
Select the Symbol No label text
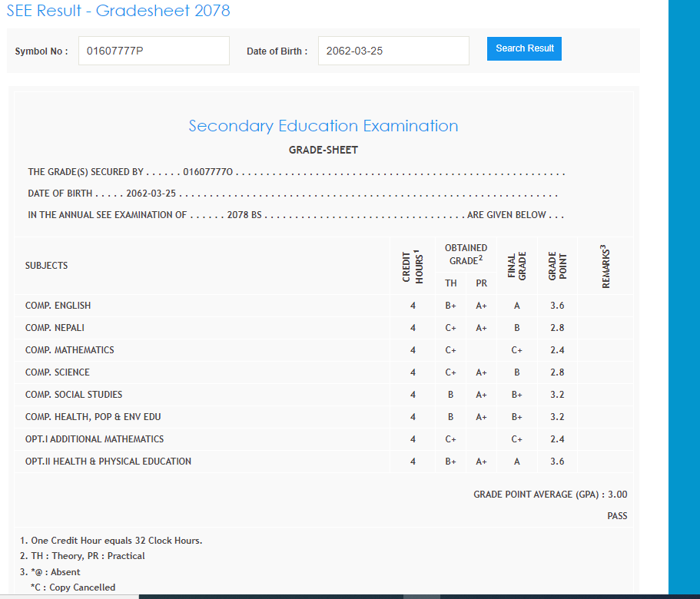41,51
